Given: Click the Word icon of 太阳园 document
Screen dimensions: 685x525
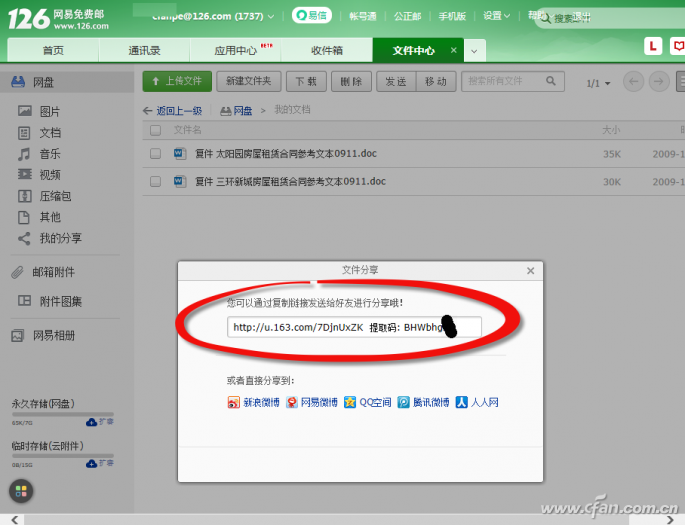Looking at the screenshot, I should 180,153.
